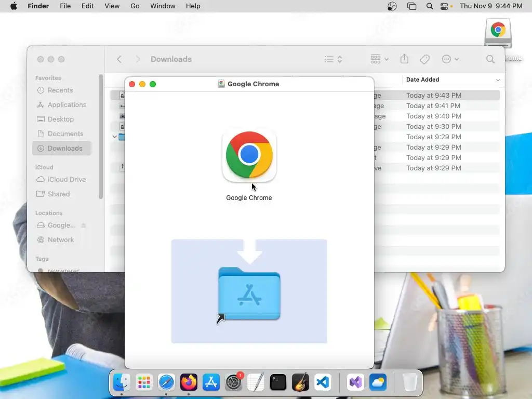Change list view option in Downloads toolbar

(333, 59)
